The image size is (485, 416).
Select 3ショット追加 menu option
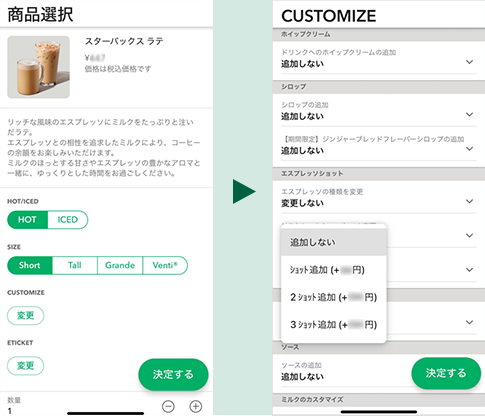click(x=334, y=324)
